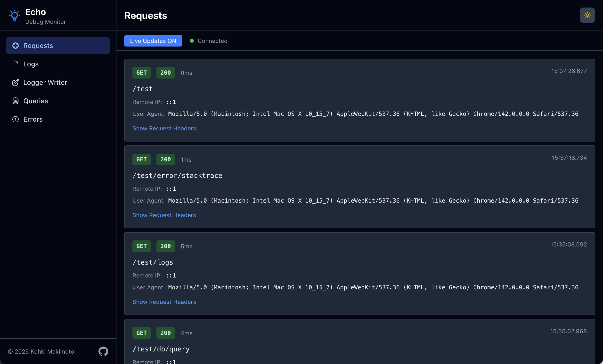
Task: Open the Errors section
Action: 33,119
